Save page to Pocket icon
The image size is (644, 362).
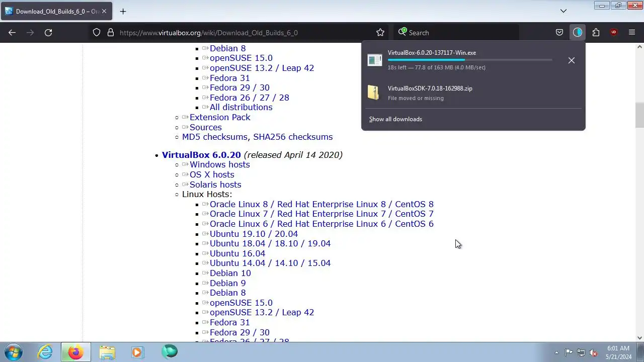click(x=559, y=33)
